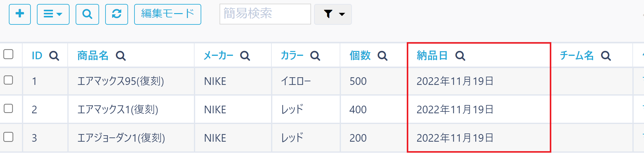
Task: Click search icon beside ID column
Action: pyautogui.click(x=54, y=56)
